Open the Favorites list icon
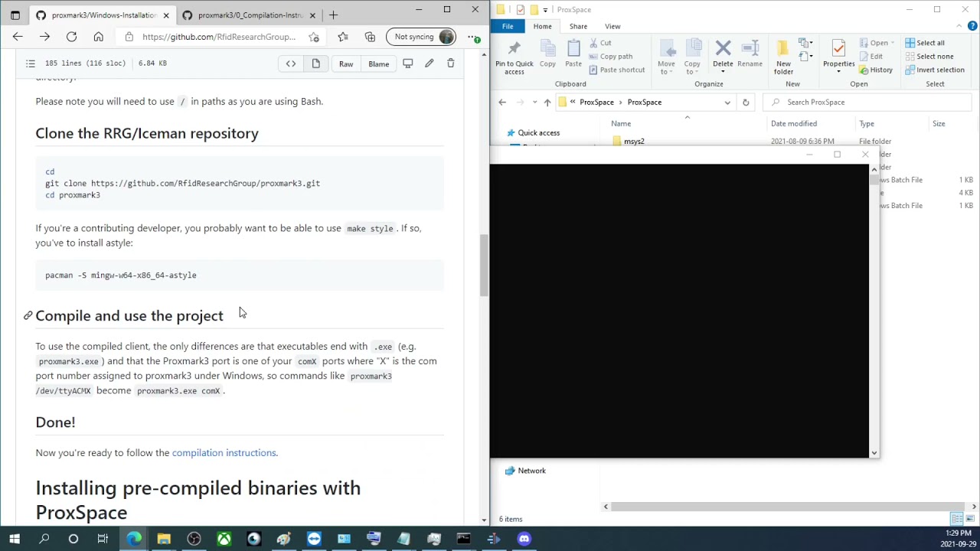 pos(342,37)
